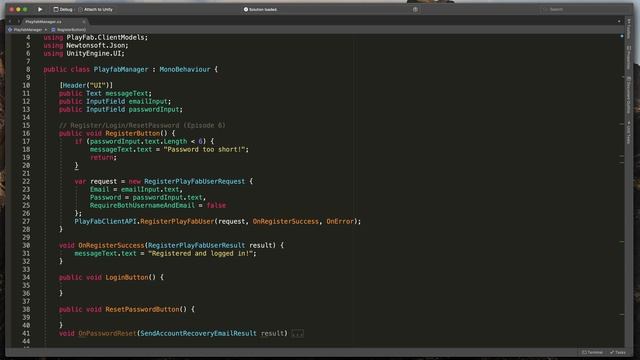Navigate back with the left arrow
The height and width of the screenshot is (360, 640).
[10, 21]
